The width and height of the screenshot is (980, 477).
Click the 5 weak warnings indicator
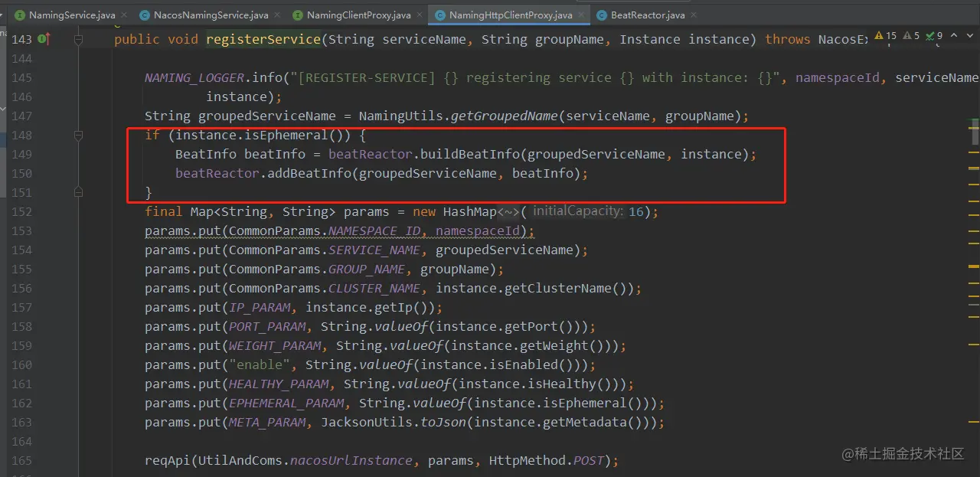pos(912,36)
